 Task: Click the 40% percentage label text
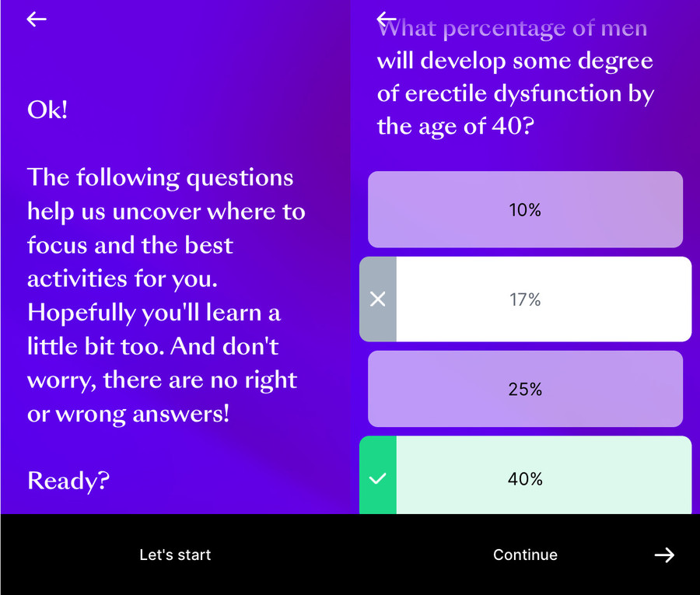[x=525, y=479]
